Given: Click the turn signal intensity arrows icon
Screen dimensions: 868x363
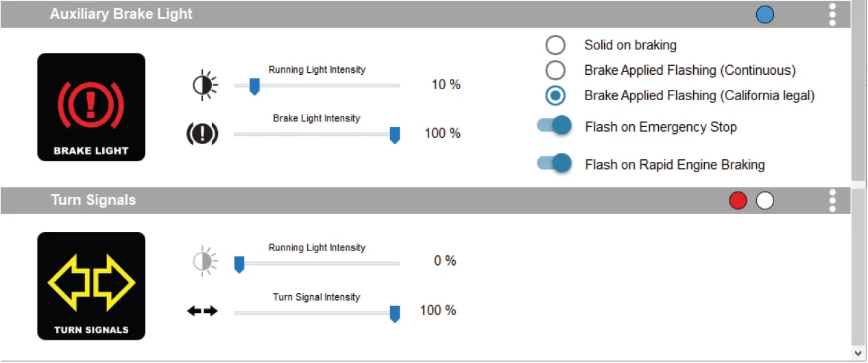Looking at the screenshot, I should point(202,311).
